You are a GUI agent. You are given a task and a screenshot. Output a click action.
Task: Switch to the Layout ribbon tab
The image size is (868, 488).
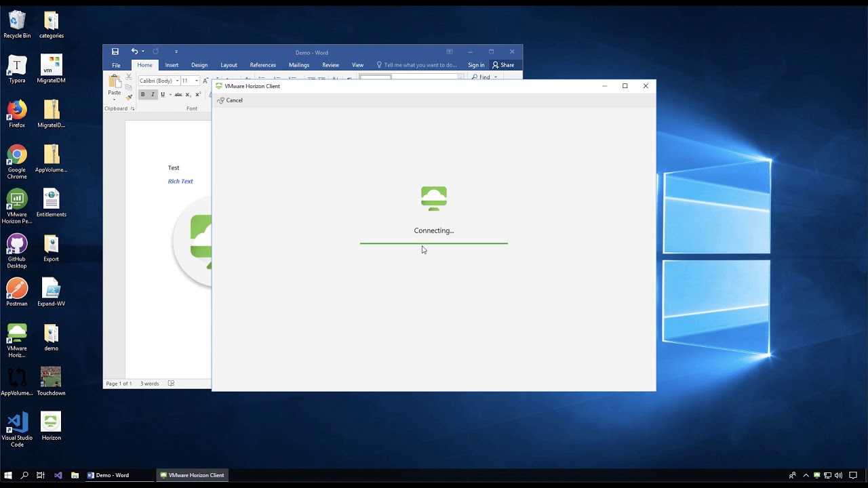click(229, 65)
